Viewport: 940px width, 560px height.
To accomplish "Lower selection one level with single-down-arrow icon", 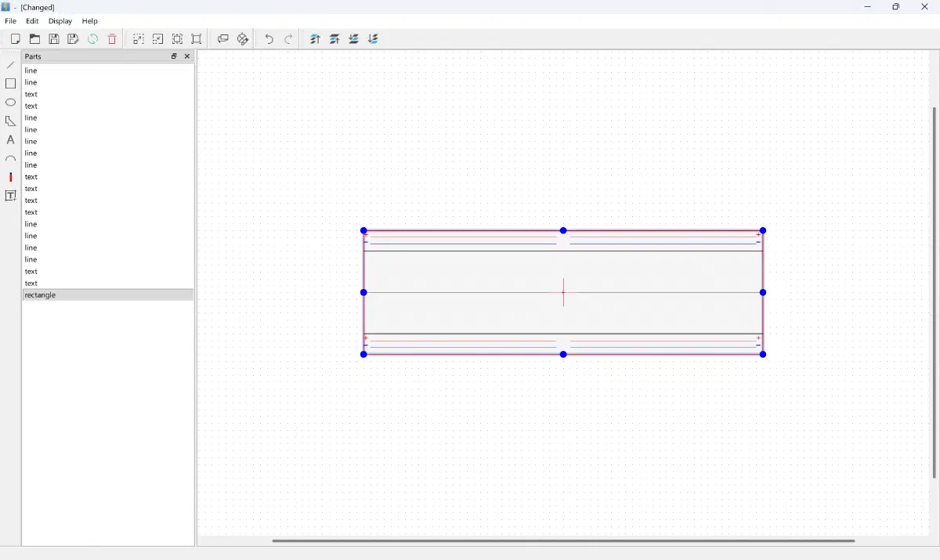I will (354, 39).
